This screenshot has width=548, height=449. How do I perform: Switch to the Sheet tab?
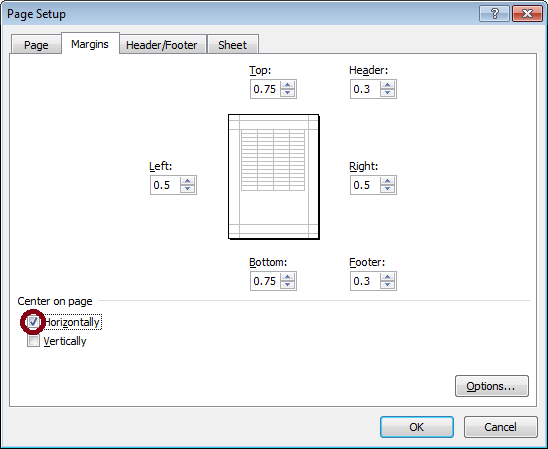tap(232, 45)
